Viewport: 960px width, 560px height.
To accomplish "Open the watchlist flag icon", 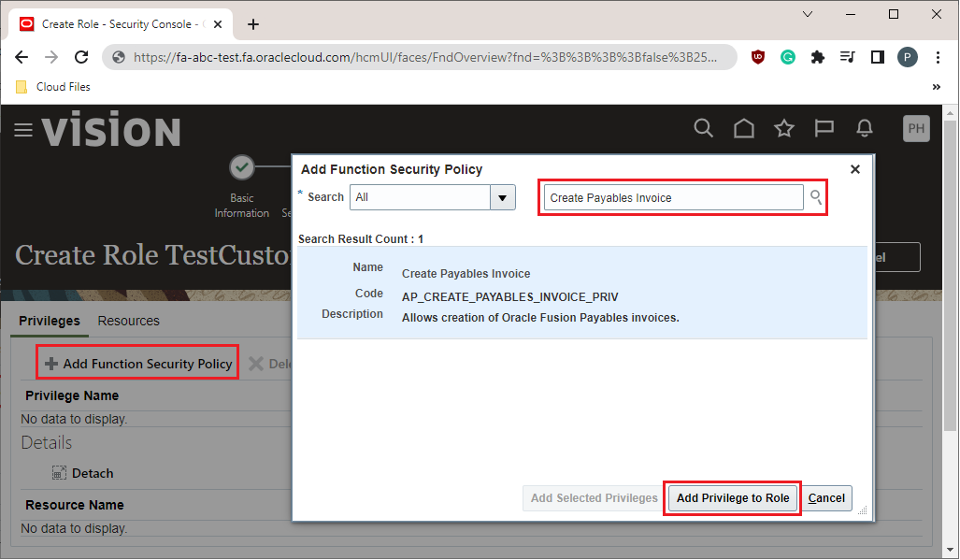I will tap(824, 128).
